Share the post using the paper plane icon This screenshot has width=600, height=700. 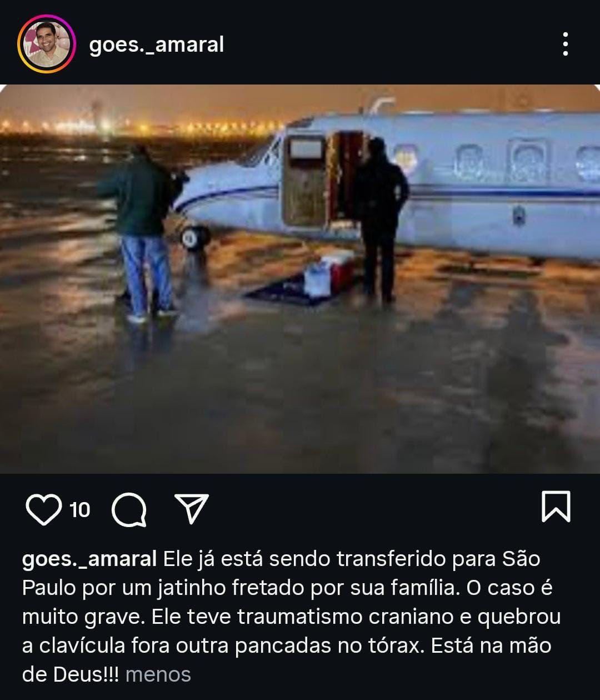click(191, 508)
